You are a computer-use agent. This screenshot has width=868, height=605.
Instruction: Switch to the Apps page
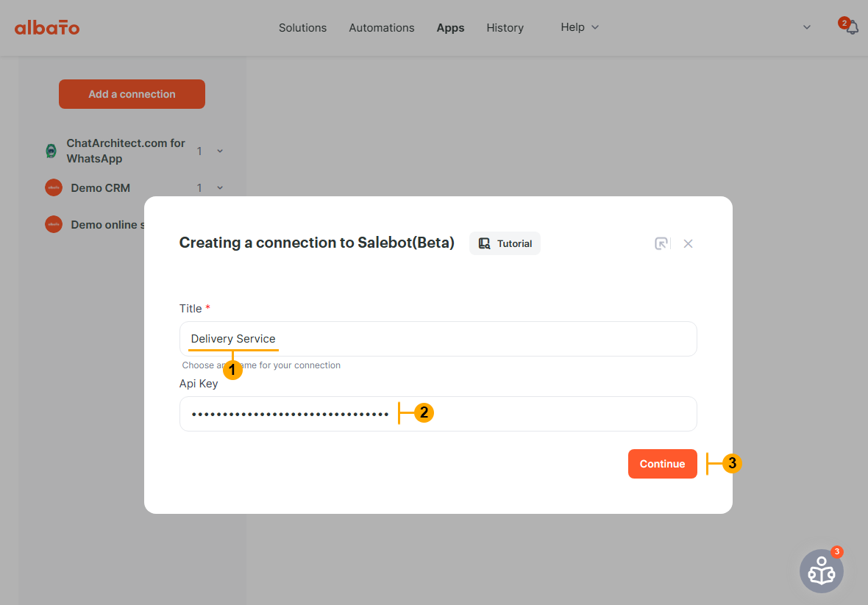coord(450,28)
